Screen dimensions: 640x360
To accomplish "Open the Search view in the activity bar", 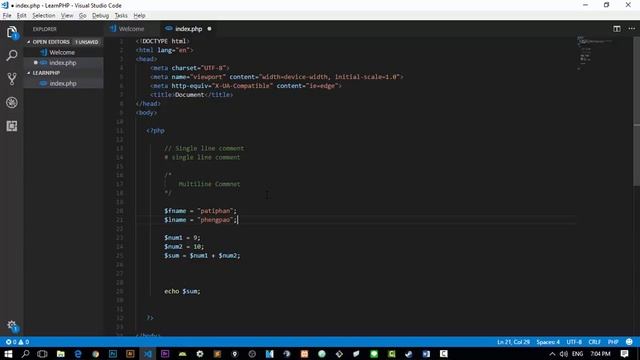I will tap(12, 55).
